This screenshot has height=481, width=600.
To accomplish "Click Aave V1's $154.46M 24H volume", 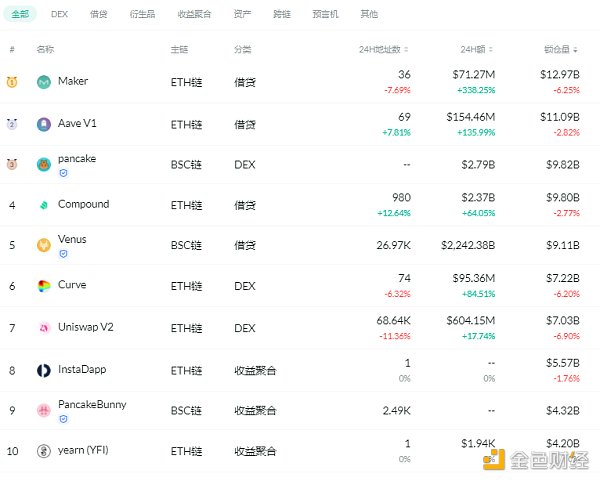I will tap(471, 117).
